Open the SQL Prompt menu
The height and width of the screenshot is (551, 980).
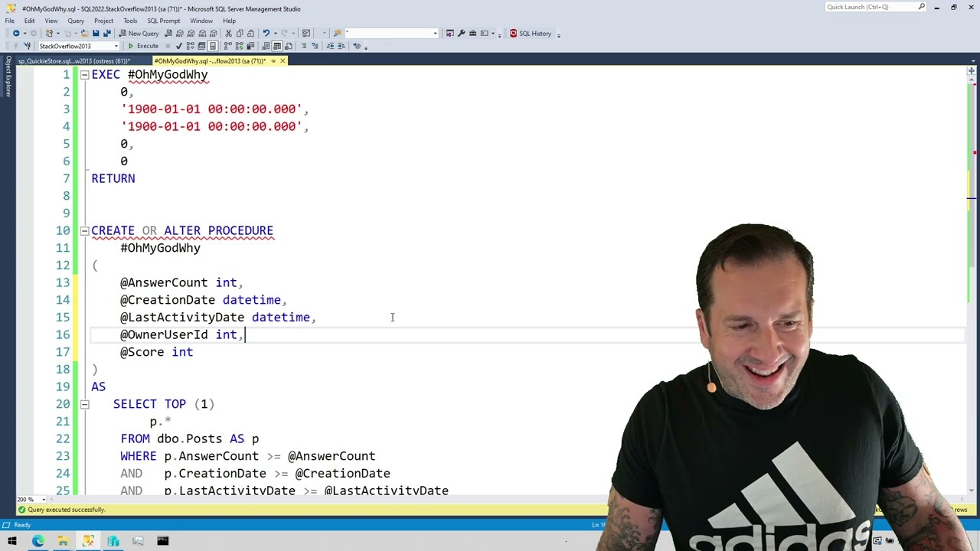pyautogui.click(x=163, y=21)
